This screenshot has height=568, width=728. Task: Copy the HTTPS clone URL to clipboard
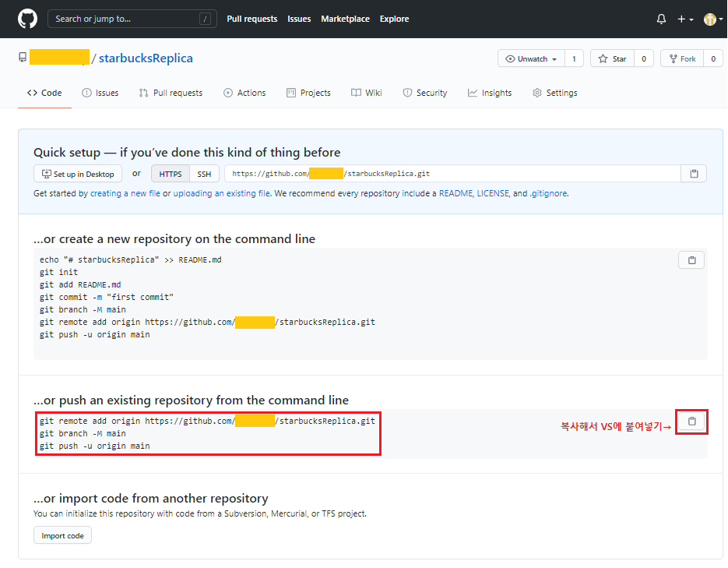pos(694,174)
